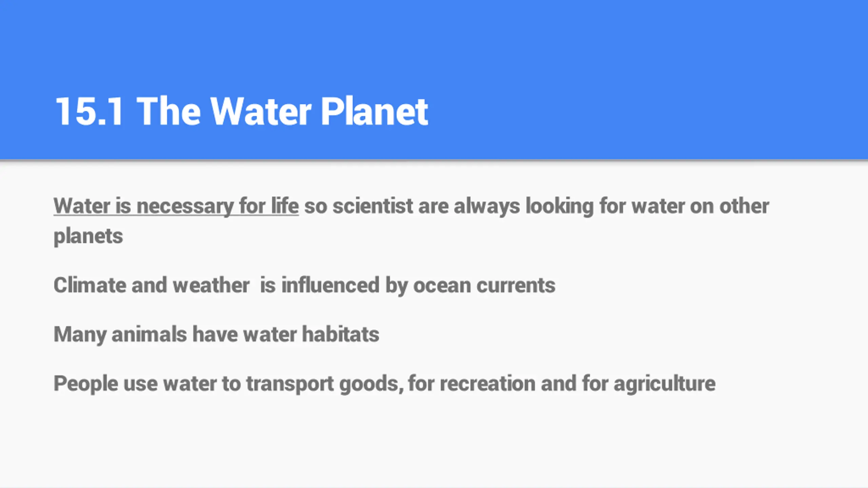This screenshot has width=868, height=488.
Task: Click the word "Many" starting the third point
Action: 80,334
